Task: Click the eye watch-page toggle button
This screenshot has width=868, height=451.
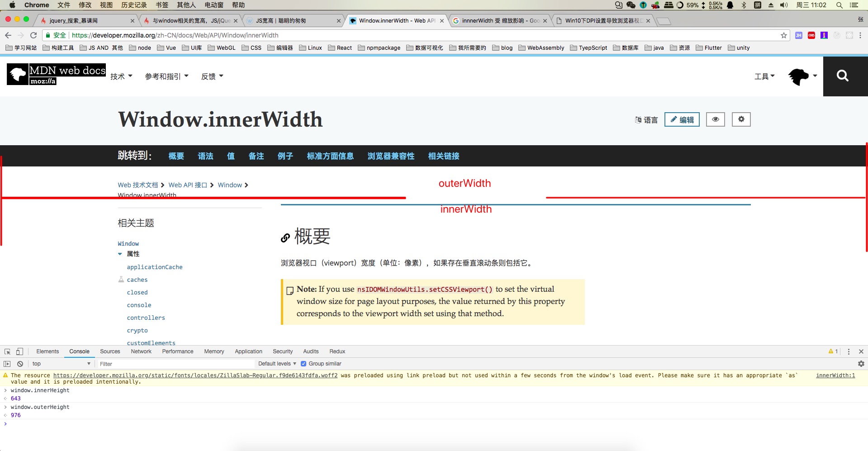Action: [715, 119]
